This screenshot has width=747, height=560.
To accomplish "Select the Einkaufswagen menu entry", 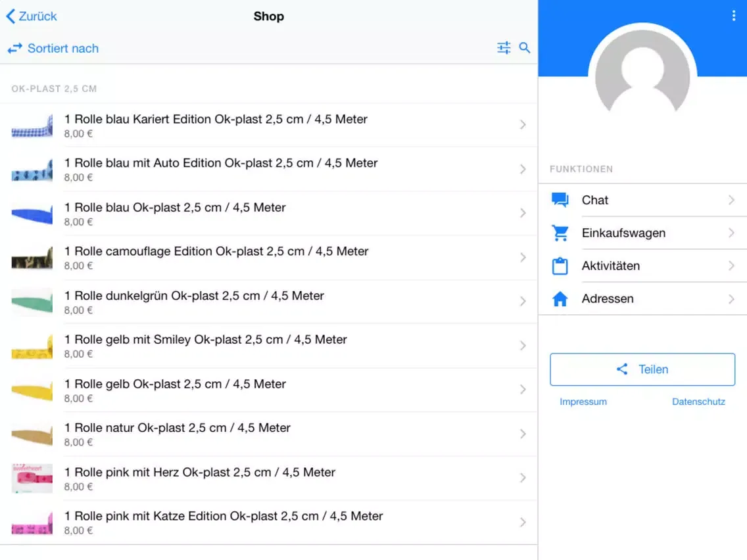I will point(623,233).
